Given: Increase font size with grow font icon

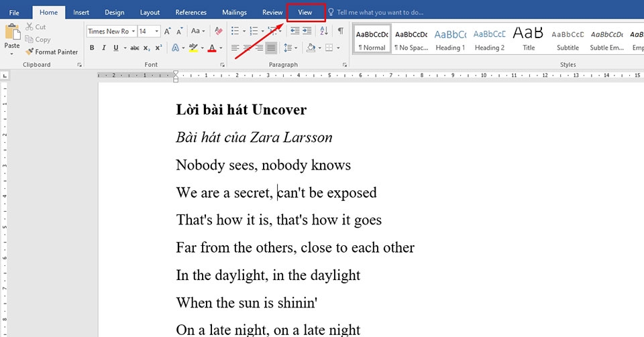Looking at the screenshot, I should click(167, 31).
